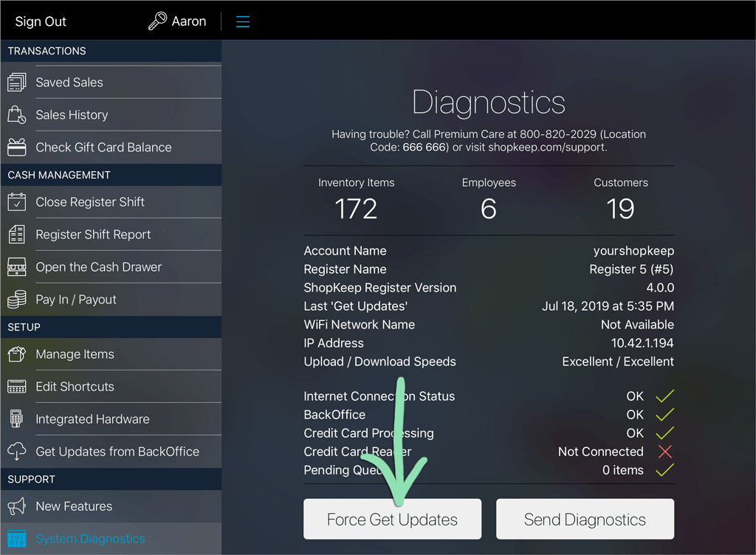The image size is (756, 555).
Task: Click the Register Shift Report document icon
Action: tap(17, 234)
